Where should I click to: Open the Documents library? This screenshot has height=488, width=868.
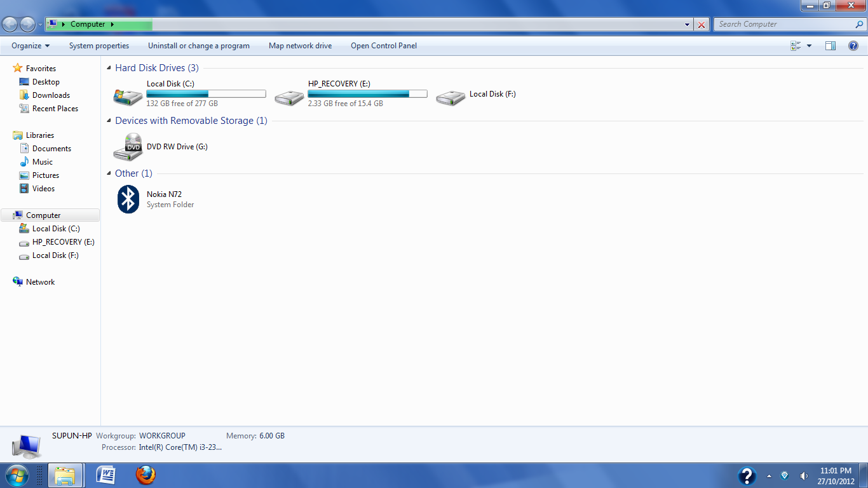tap(51, 149)
